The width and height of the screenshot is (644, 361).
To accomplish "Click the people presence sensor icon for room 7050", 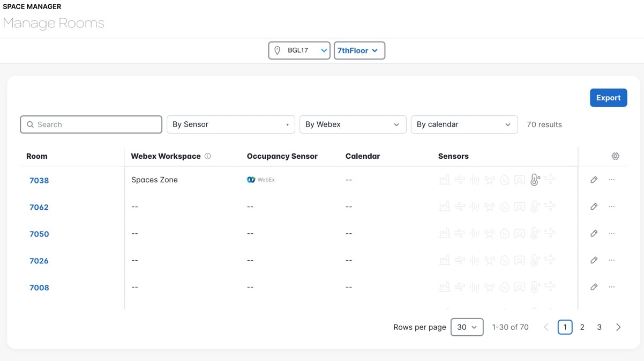I will pyautogui.click(x=490, y=234).
